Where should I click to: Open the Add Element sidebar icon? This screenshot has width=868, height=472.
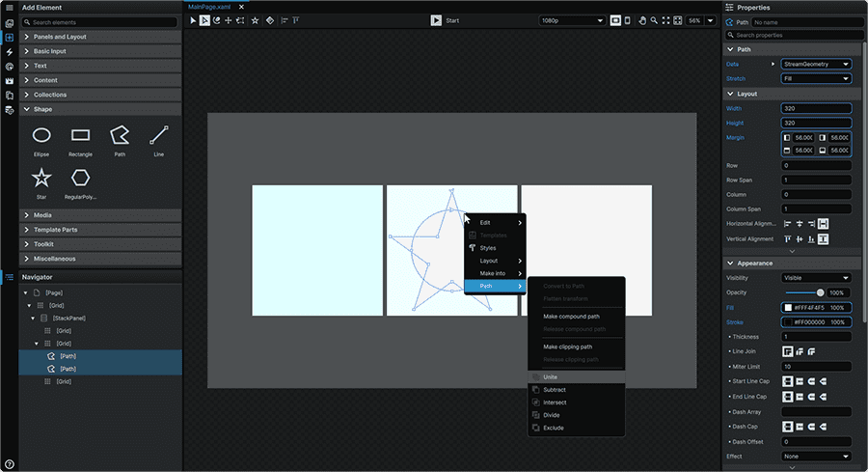(10, 38)
